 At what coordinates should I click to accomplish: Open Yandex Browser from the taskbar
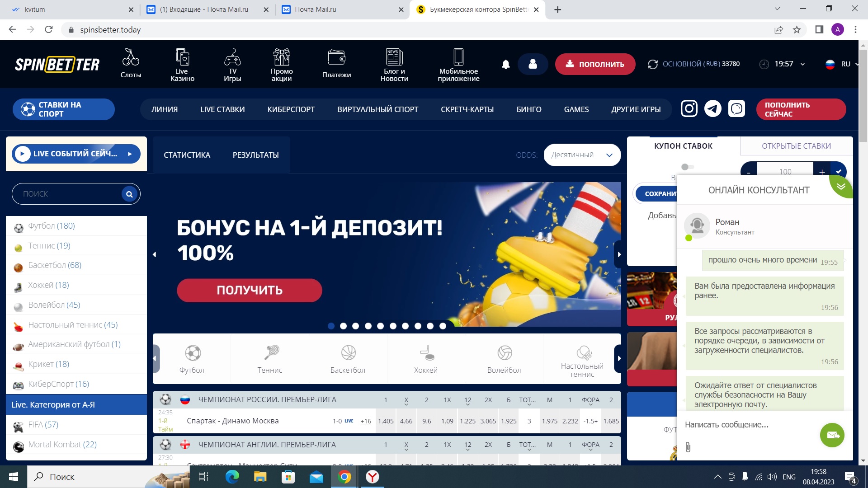pos(372,477)
